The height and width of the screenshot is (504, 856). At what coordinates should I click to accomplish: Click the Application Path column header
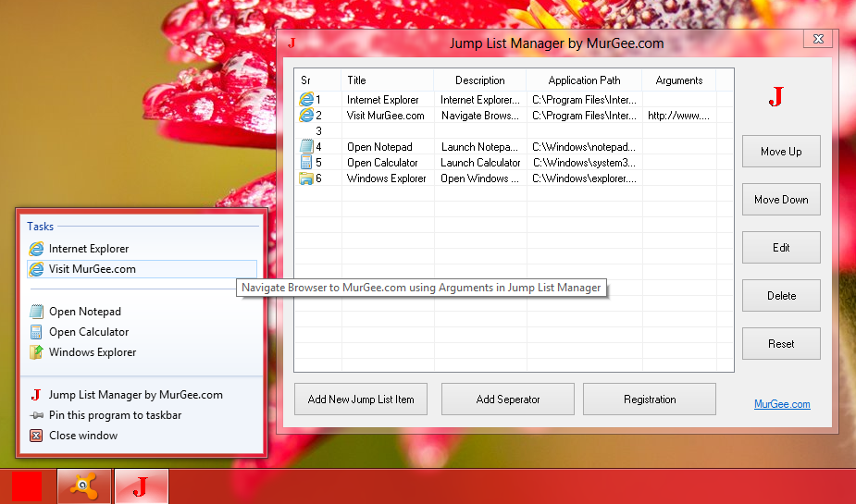[584, 80]
